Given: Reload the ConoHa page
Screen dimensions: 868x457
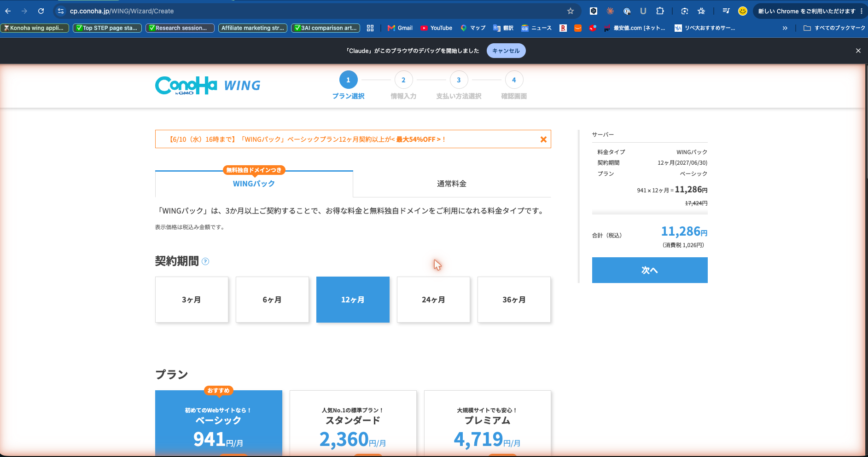Looking at the screenshot, I should 41,11.
